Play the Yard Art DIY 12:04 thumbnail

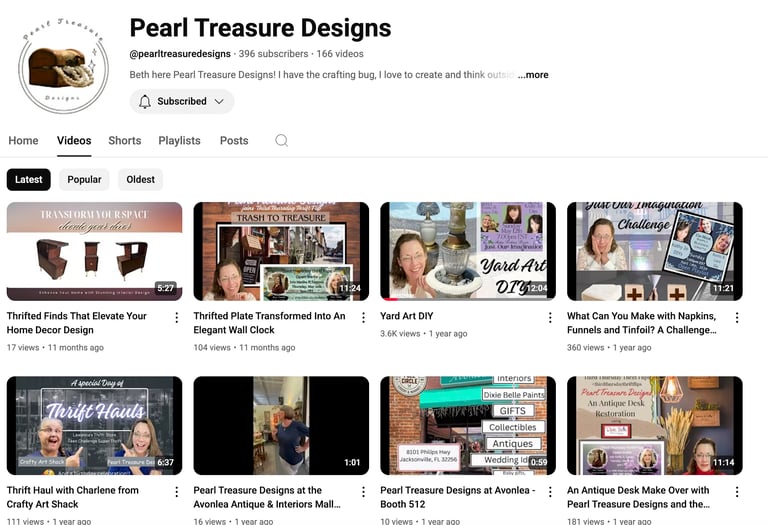pos(468,251)
